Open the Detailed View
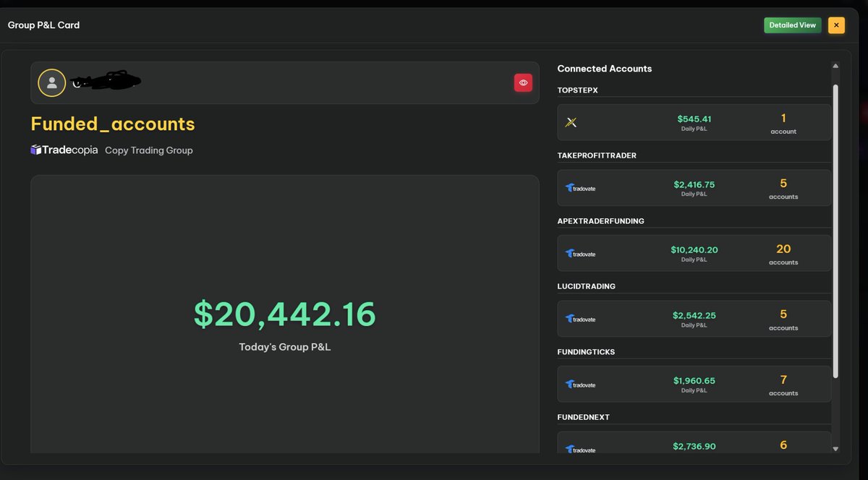868x480 pixels. (793, 25)
